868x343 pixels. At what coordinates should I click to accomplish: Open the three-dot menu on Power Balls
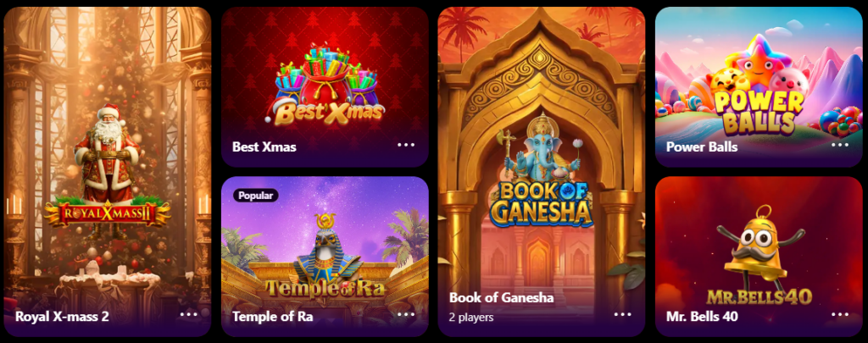[x=840, y=144]
